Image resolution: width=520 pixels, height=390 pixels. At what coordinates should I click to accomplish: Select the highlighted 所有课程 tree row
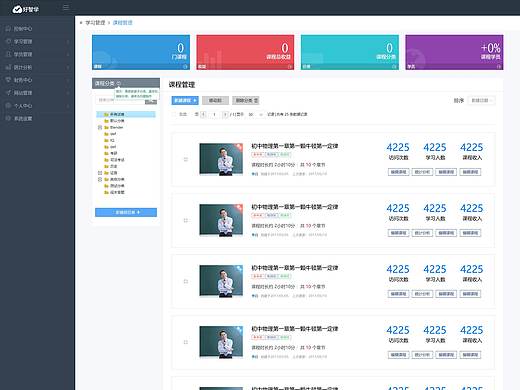pos(126,114)
